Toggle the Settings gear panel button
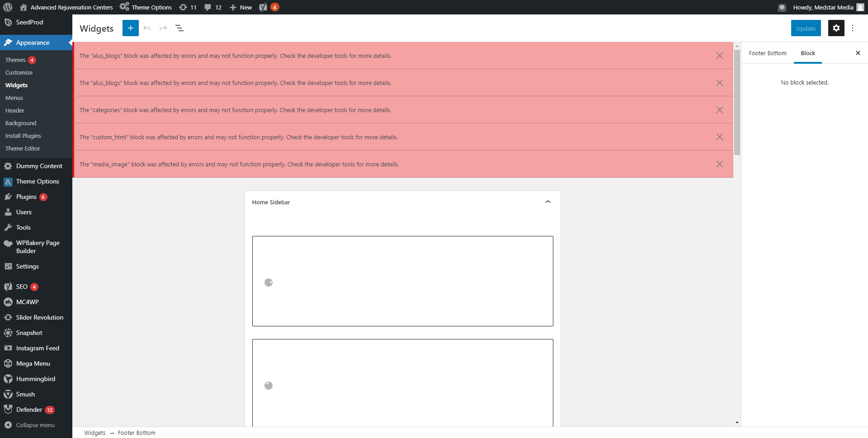The width and height of the screenshot is (868, 438). (x=836, y=28)
